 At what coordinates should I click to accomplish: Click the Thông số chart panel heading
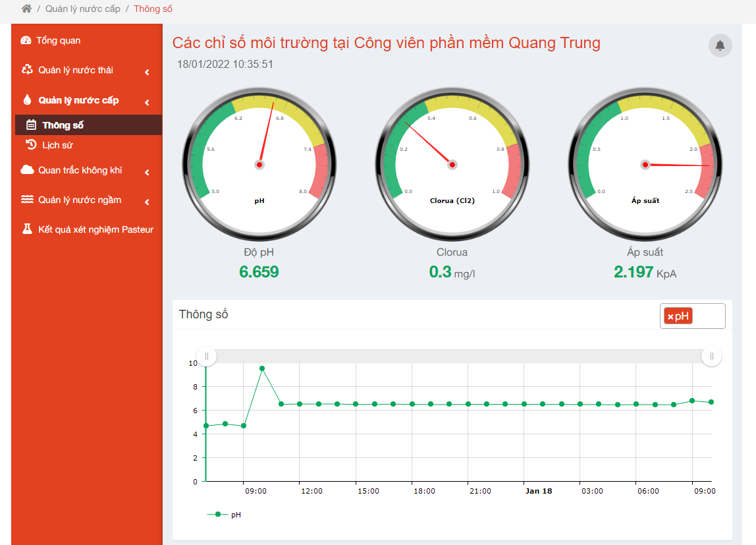tap(203, 314)
